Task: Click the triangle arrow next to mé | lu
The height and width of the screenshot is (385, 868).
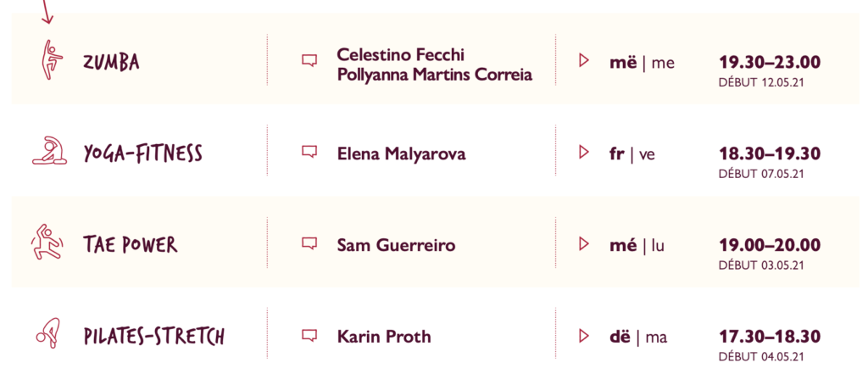Action: point(583,243)
